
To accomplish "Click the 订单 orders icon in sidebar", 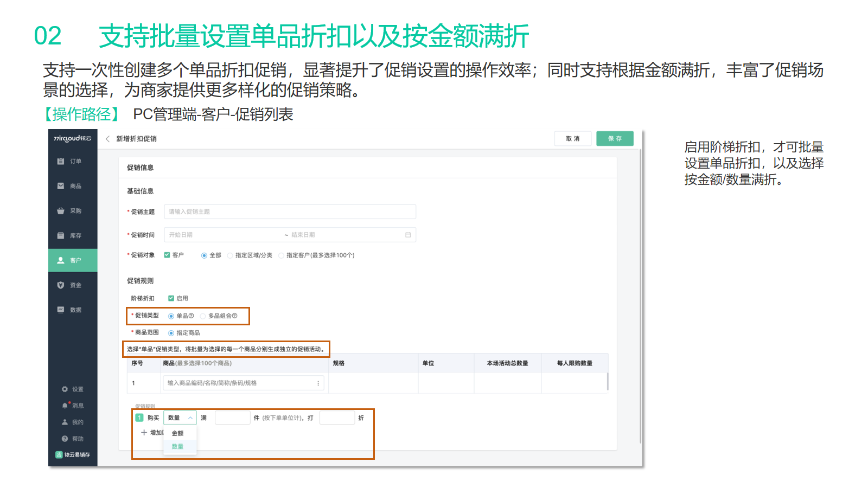I will [x=61, y=161].
